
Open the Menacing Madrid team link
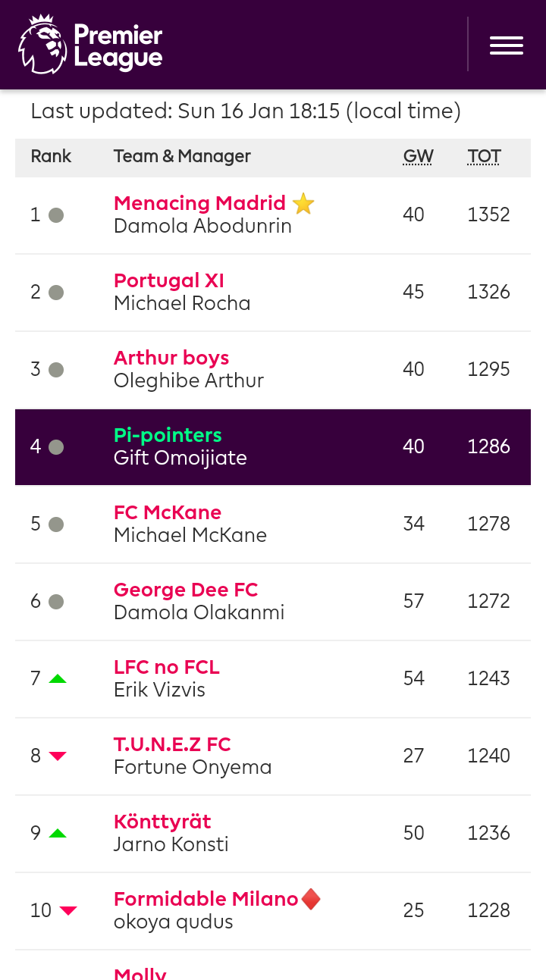click(x=199, y=203)
